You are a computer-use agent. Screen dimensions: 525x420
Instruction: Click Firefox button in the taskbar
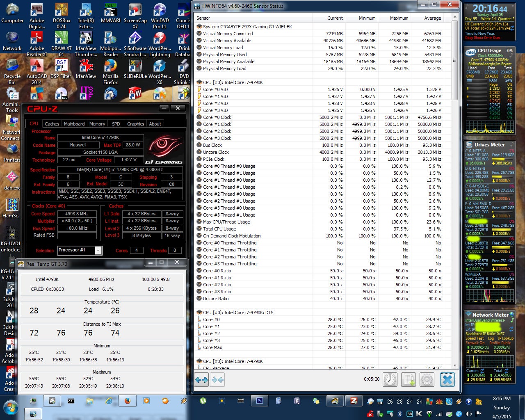pos(128,401)
